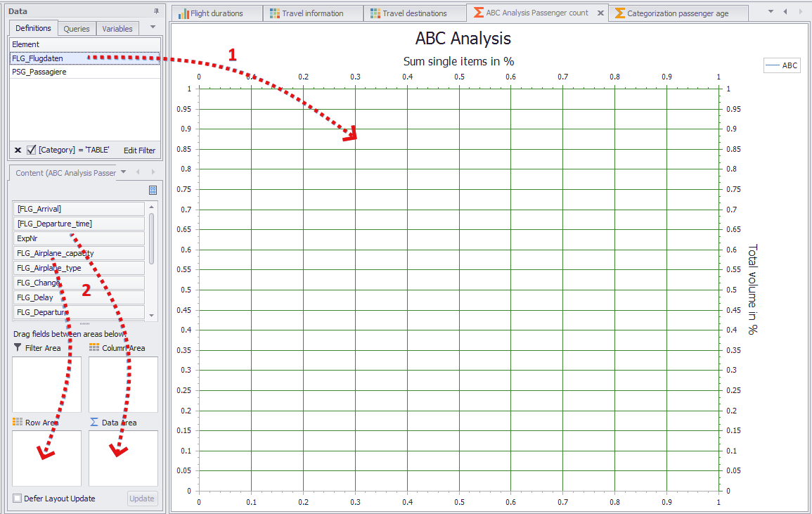Open the Data panel tabs overflow dropdown
Viewport: 812px width, 514px height.
click(153, 27)
